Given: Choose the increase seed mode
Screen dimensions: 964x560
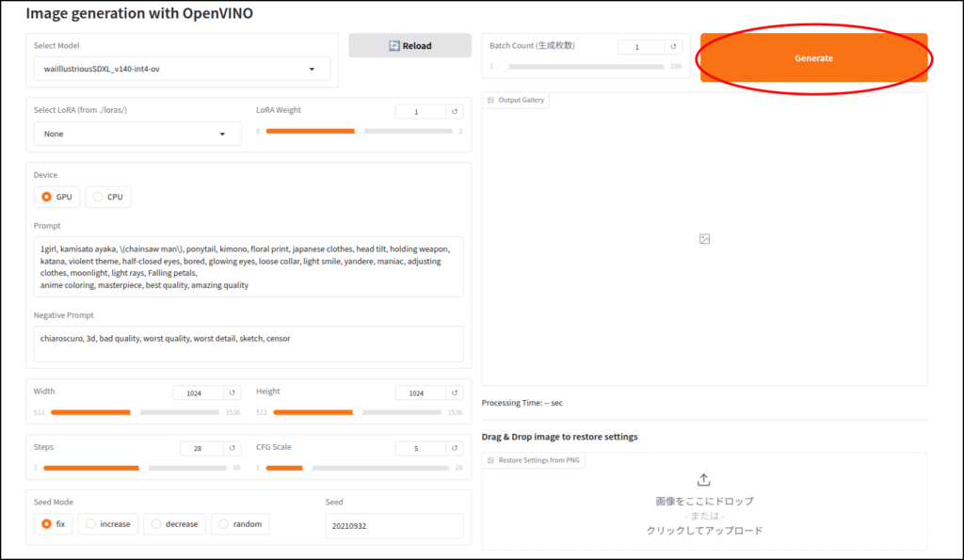Looking at the screenshot, I should [x=108, y=524].
